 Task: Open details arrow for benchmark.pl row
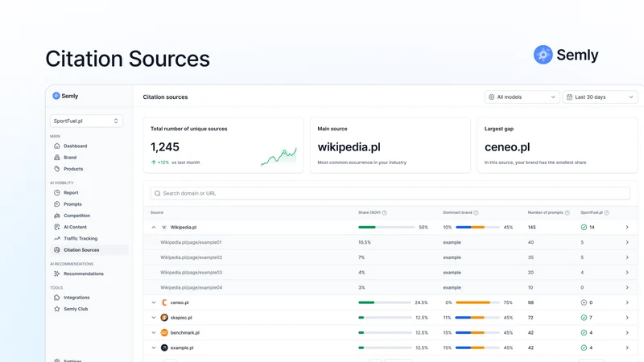click(627, 333)
